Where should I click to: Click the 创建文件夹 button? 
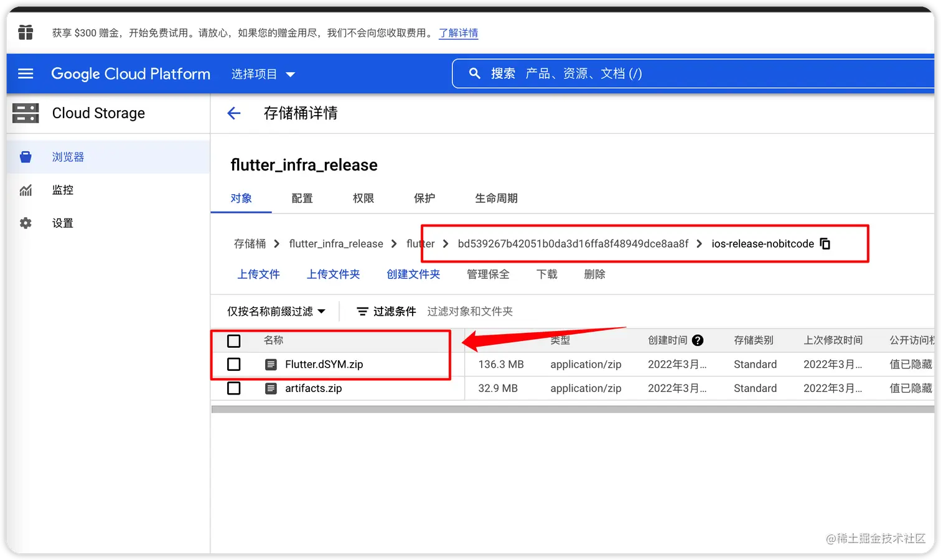413,274
